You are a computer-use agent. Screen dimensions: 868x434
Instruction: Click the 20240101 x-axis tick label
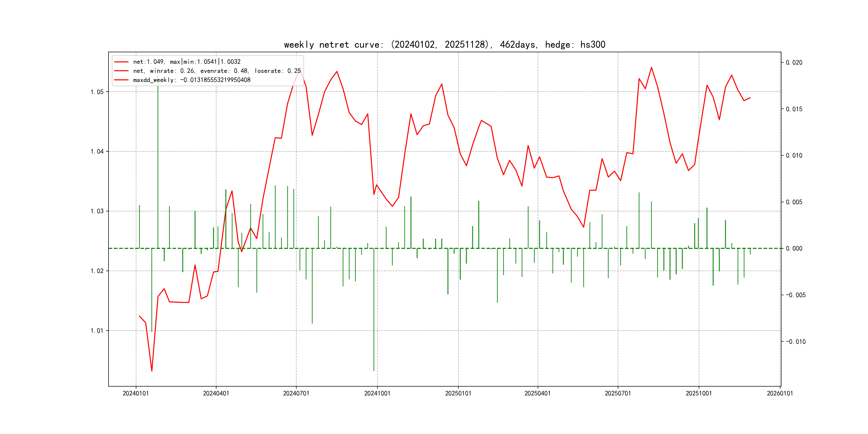point(136,393)
